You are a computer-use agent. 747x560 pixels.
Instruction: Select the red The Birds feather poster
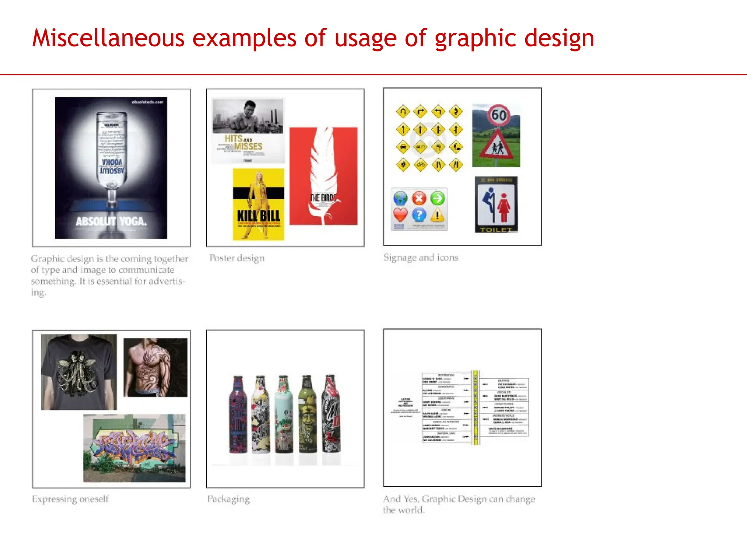click(324, 176)
